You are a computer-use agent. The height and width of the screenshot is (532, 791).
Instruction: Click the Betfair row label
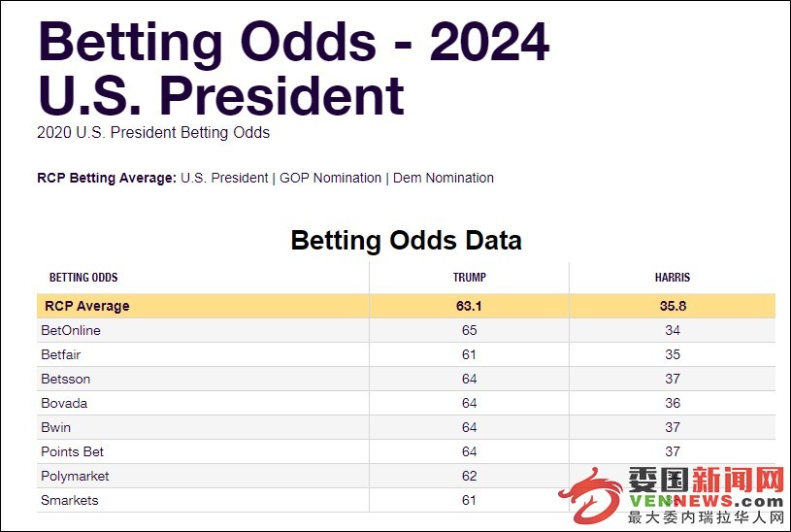click(x=60, y=355)
